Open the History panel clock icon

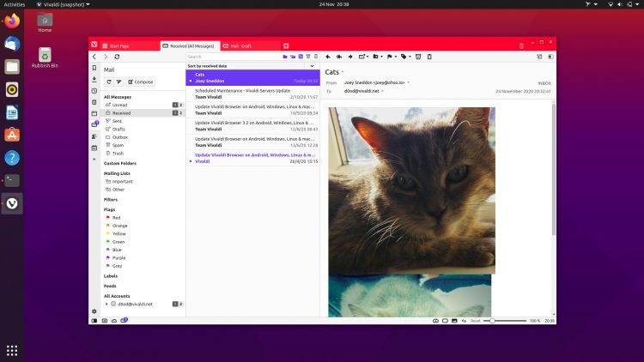click(94, 91)
